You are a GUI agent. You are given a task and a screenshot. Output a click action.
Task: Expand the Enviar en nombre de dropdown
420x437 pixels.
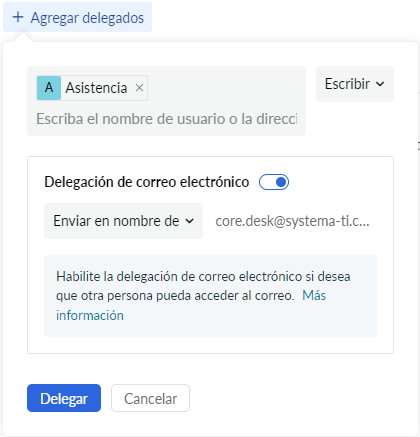123,221
